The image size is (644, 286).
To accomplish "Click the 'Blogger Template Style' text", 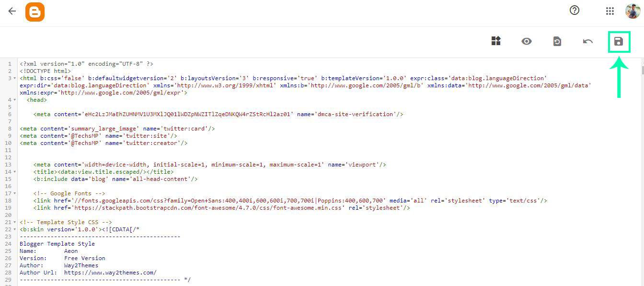I will (x=57, y=244).
